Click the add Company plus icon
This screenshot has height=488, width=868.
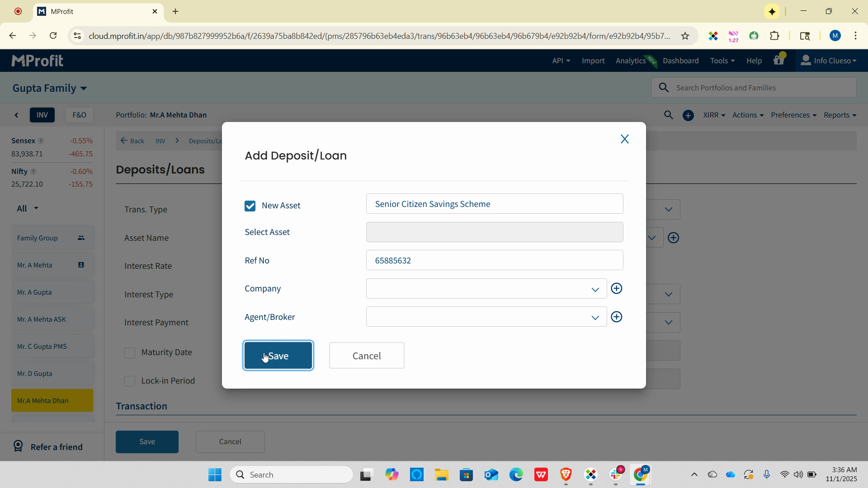click(x=616, y=288)
